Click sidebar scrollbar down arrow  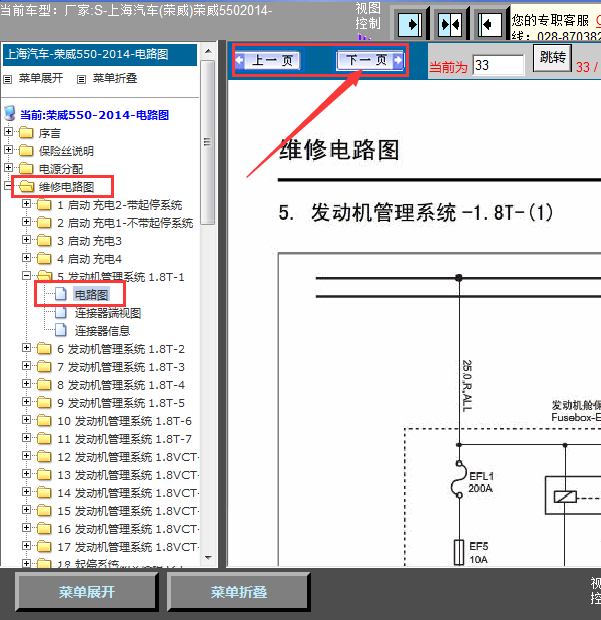point(208,558)
